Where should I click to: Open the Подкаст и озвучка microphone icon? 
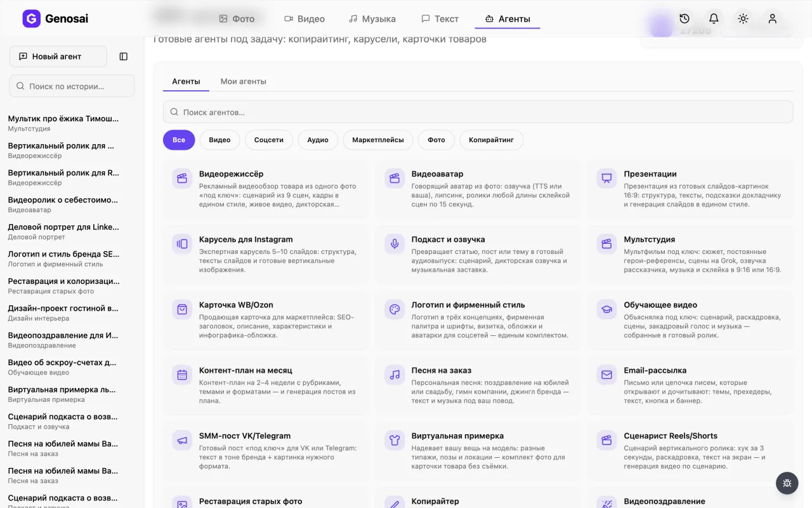[x=395, y=244]
